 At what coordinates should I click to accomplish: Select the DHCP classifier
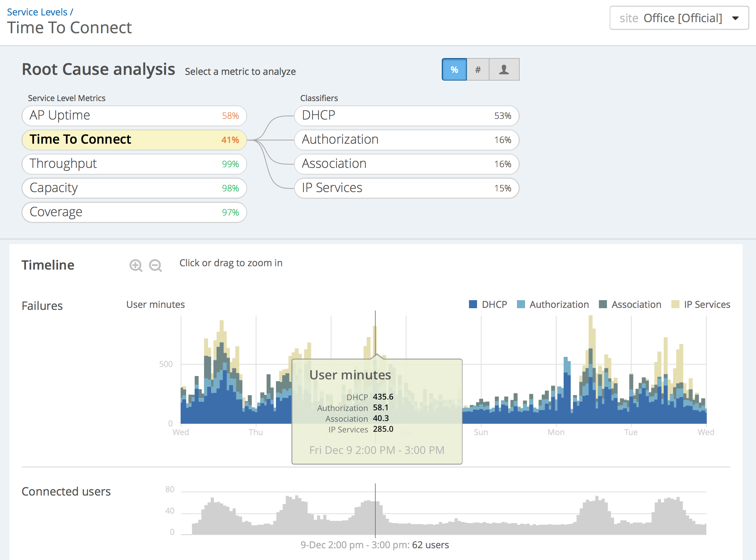coord(406,115)
